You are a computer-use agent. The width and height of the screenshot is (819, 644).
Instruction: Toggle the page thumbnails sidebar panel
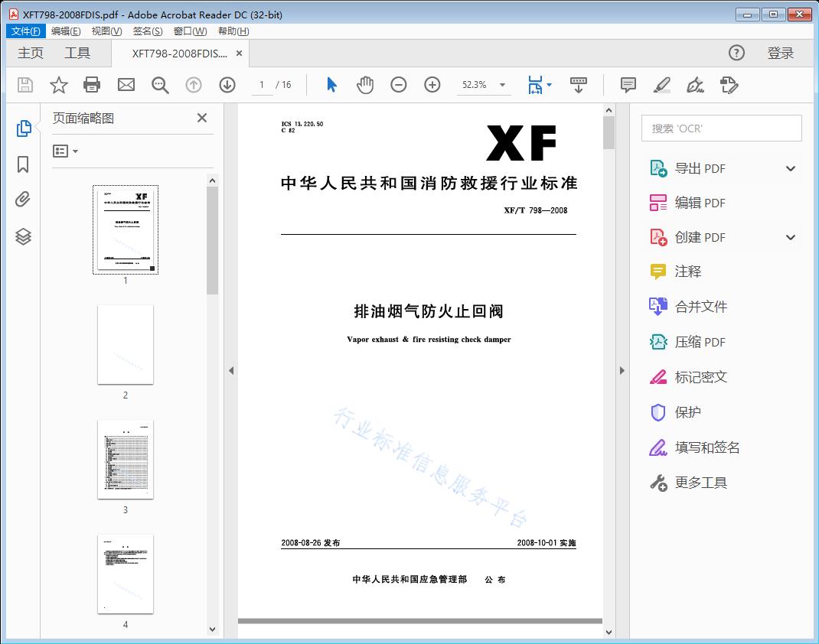pos(23,128)
